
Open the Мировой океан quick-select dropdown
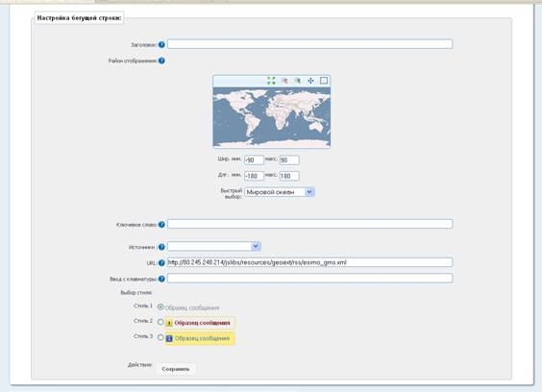point(280,192)
